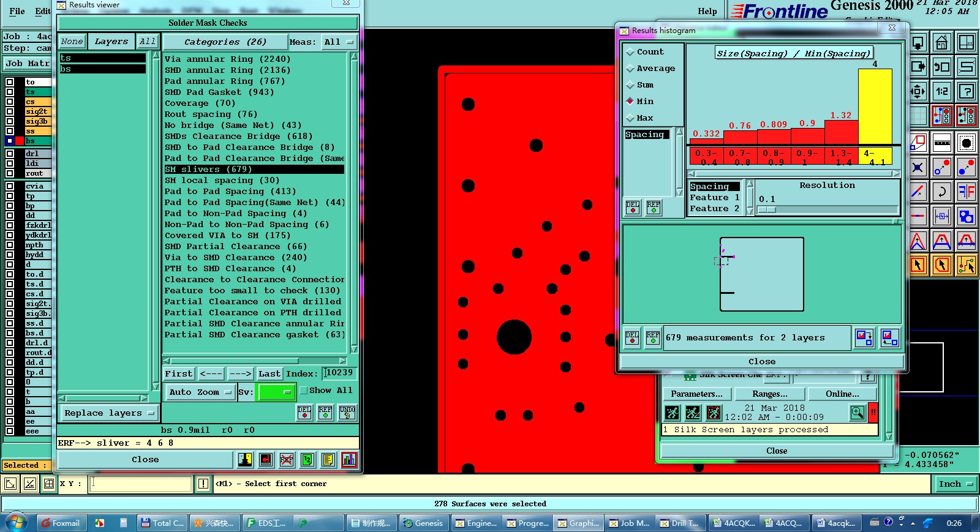Toggle visibility box for layer sig2t
This screenshot has height=532, width=980.
click(x=10, y=111)
